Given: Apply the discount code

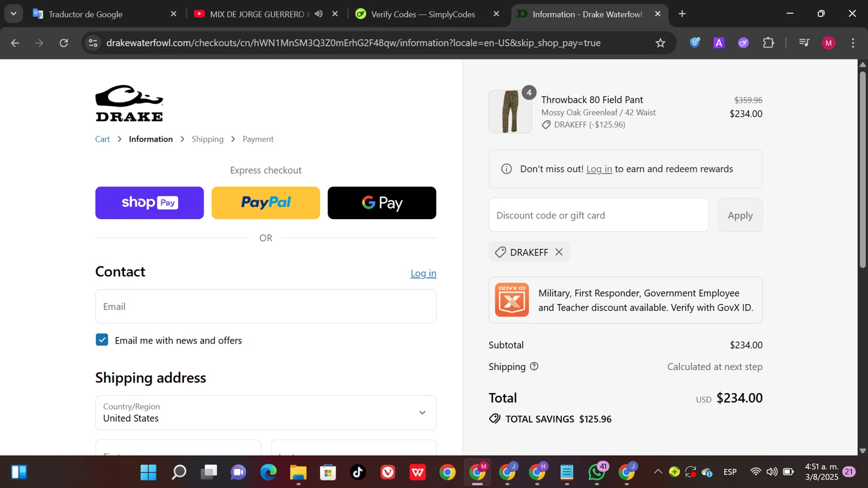Looking at the screenshot, I should point(740,215).
